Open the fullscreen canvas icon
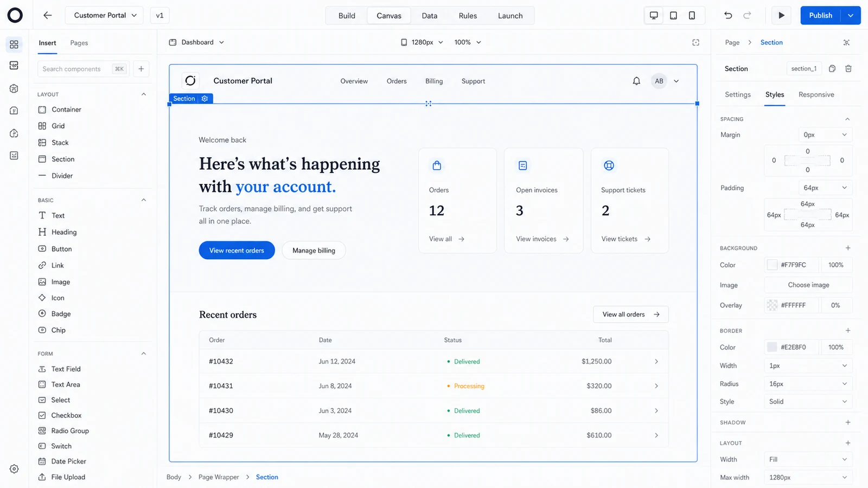 pyautogui.click(x=696, y=42)
